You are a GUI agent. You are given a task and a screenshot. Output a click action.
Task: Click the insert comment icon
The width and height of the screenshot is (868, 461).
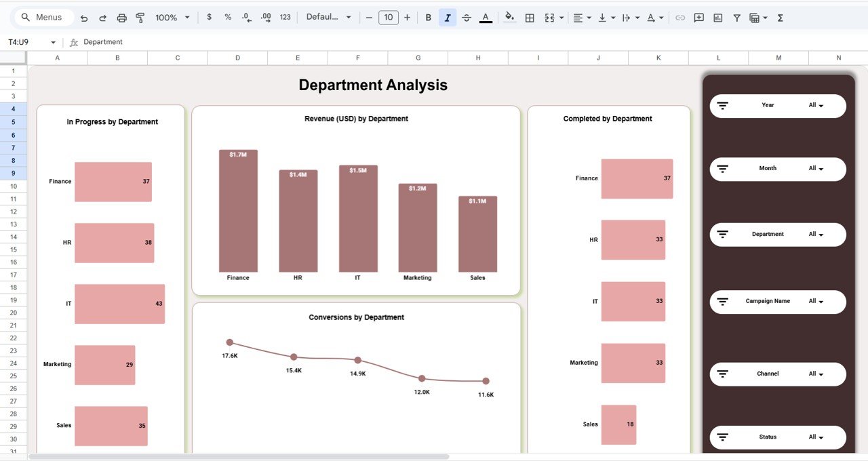698,18
